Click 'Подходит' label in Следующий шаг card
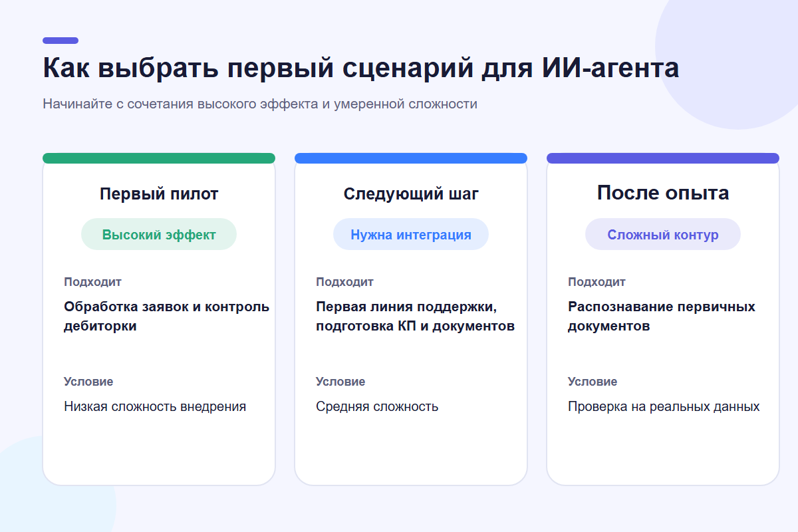The height and width of the screenshot is (532, 798). click(344, 282)
